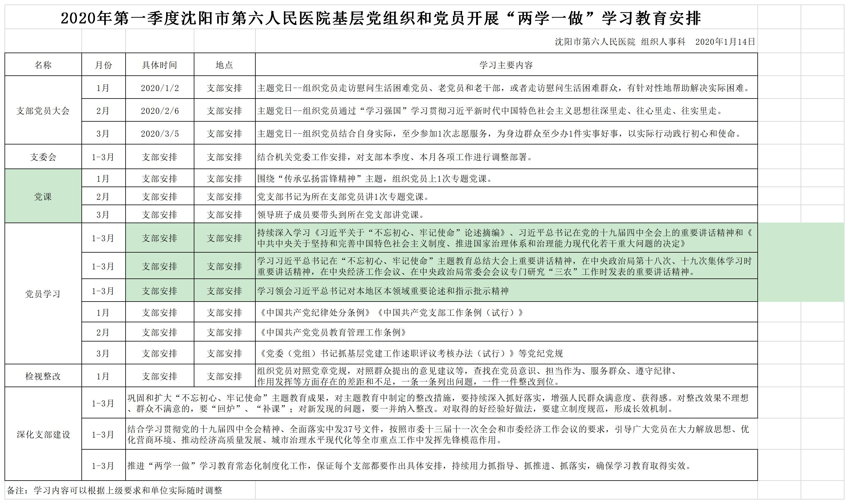Viewport: 849px width, 504px height.
Task: Select the 支委会 row name cell
Action: pyautogui.click(x=43, y=157)
